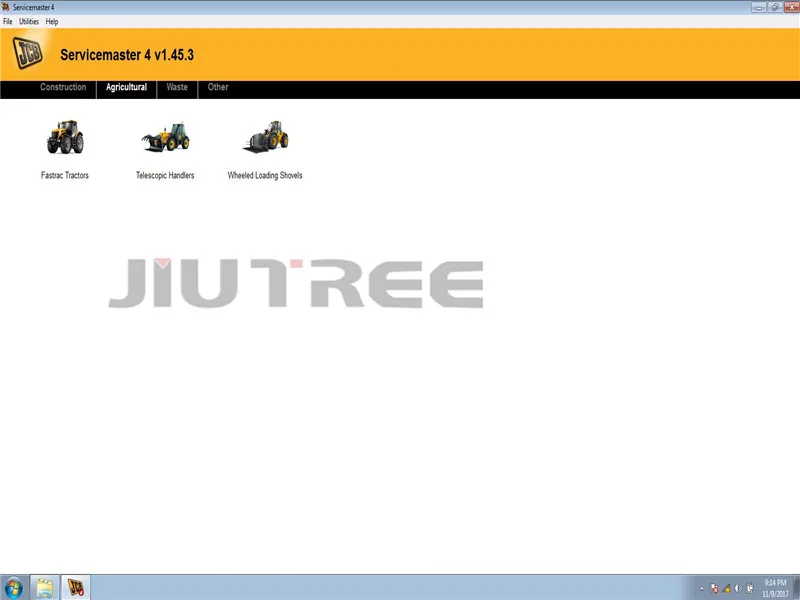Open the Telescopic Handlers machine icon
The height and width of the screenshot is (600, 800).
165,137
